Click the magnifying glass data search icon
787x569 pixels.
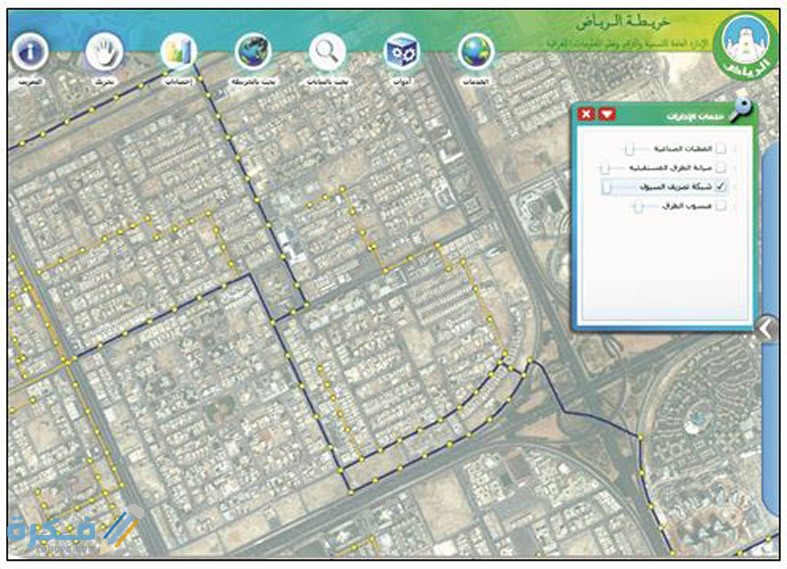click(x=327, y=50)
